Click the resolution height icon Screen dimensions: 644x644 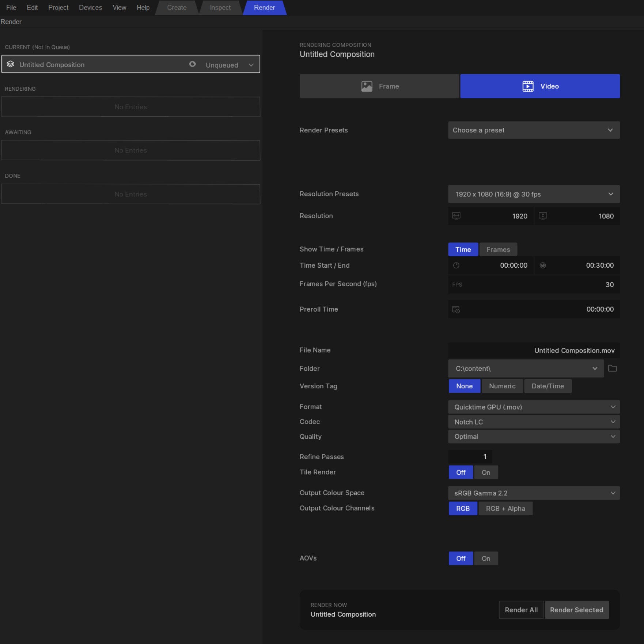pyautogui.click(x=543, y=216)
